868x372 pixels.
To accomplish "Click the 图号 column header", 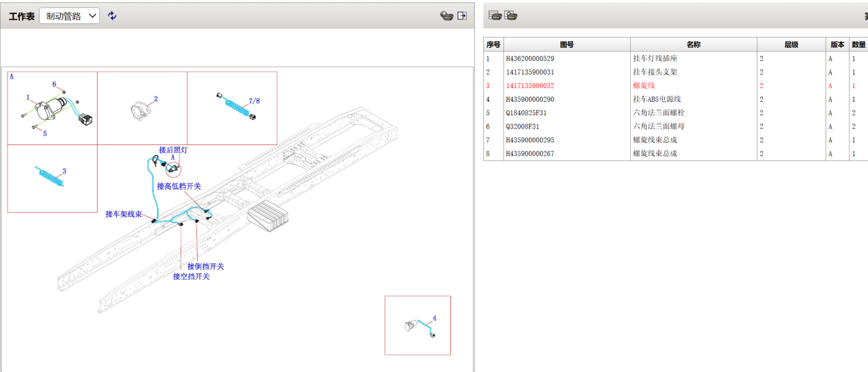I will click(x=567, y=45).
